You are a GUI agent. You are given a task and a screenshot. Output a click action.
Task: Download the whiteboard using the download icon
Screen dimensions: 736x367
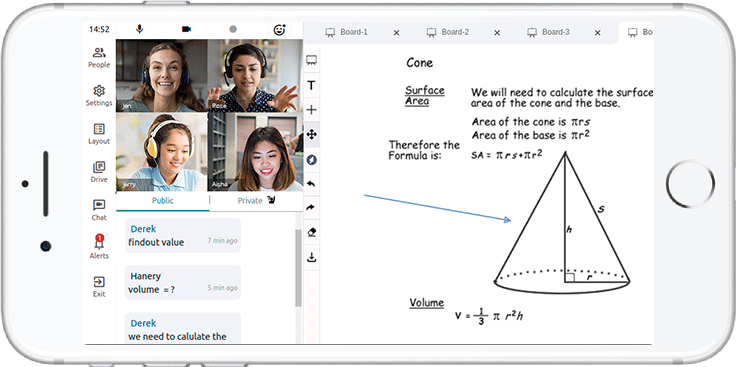click(x=311, y=257)
